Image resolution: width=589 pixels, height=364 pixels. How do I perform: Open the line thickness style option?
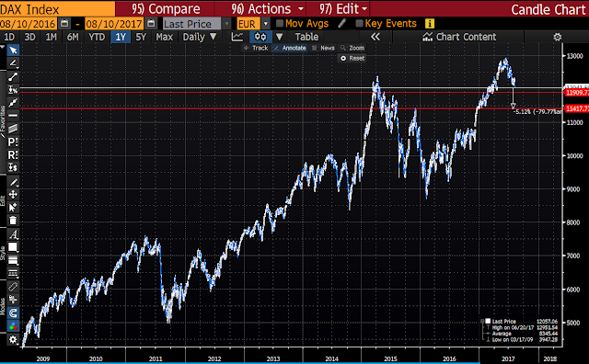tap(13, 260)
